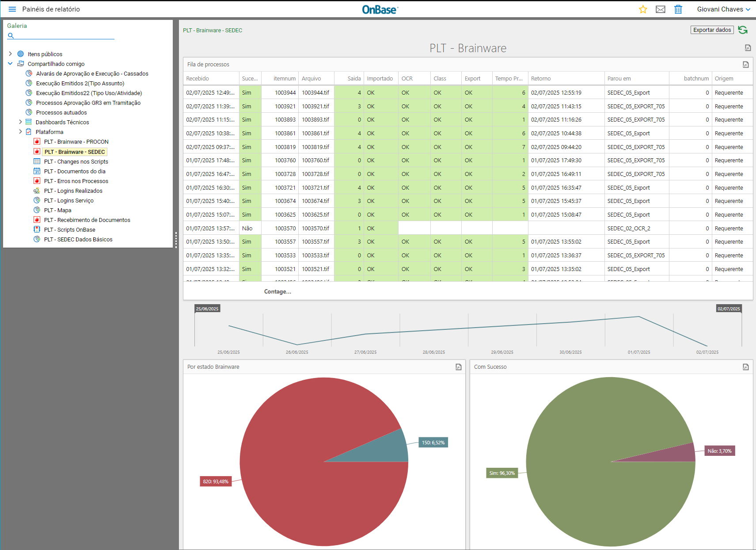The height and width of the screenshot is (550, 756).
Task: Click the red 820: 93,48% pie label
Action: click(216, 481)
